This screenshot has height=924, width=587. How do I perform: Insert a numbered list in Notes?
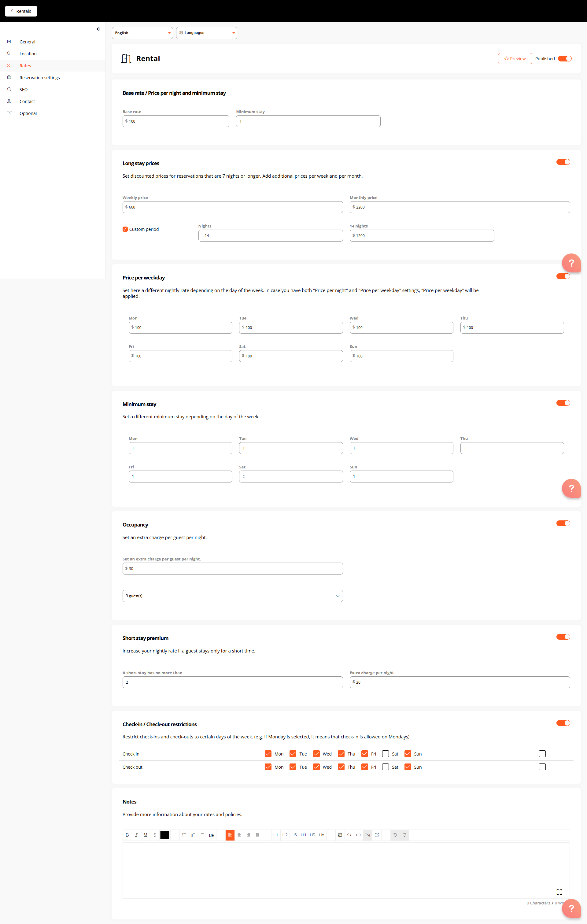(193, 835)
